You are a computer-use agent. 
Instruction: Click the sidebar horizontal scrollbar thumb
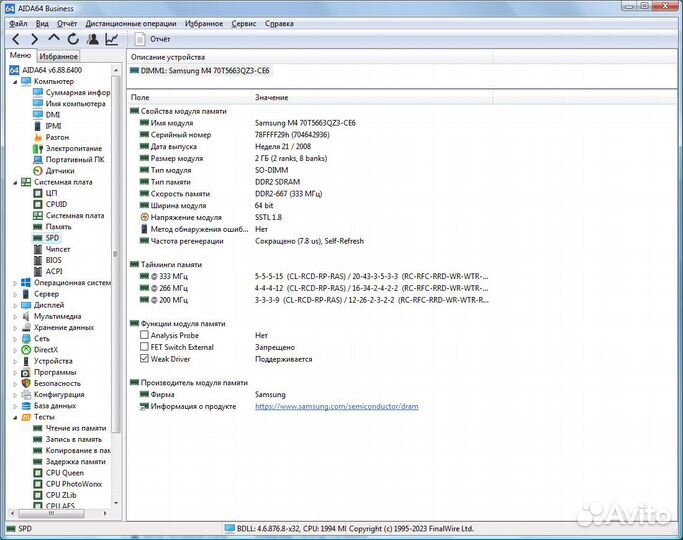51,513
